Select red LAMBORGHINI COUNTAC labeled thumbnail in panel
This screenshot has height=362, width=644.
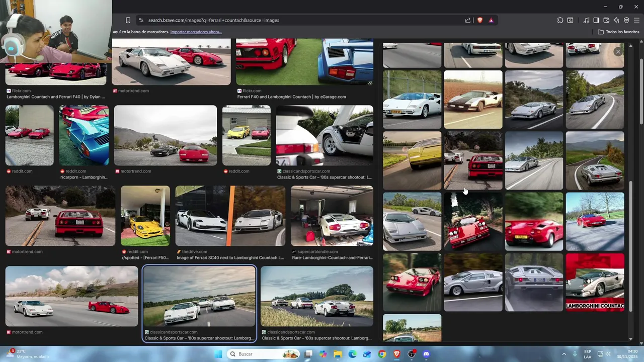click(x=595, y=282)
